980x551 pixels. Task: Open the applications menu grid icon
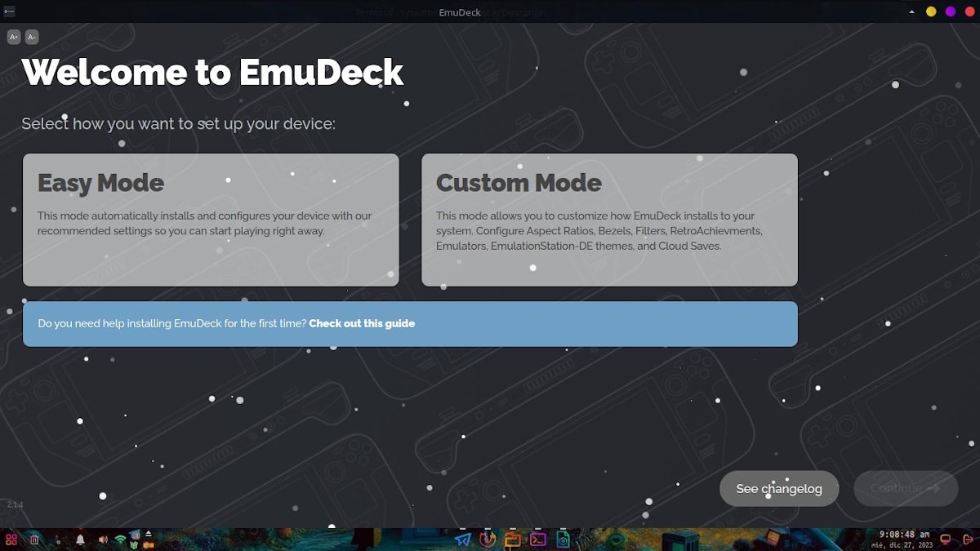11,540
